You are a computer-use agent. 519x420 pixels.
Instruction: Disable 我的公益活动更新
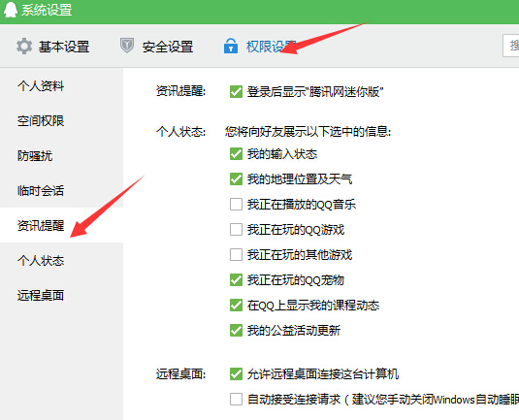point(236,331)
